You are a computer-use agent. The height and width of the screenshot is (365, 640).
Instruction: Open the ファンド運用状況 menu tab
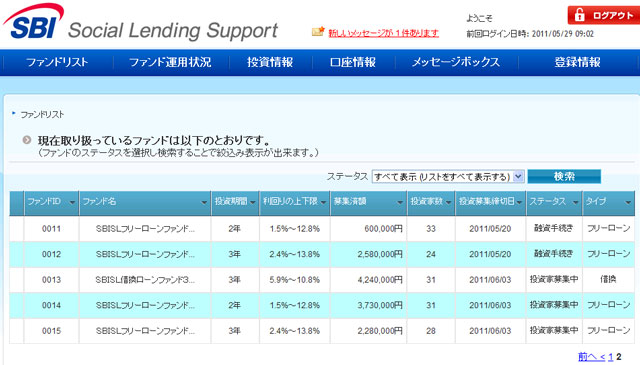tap(170, 62)
